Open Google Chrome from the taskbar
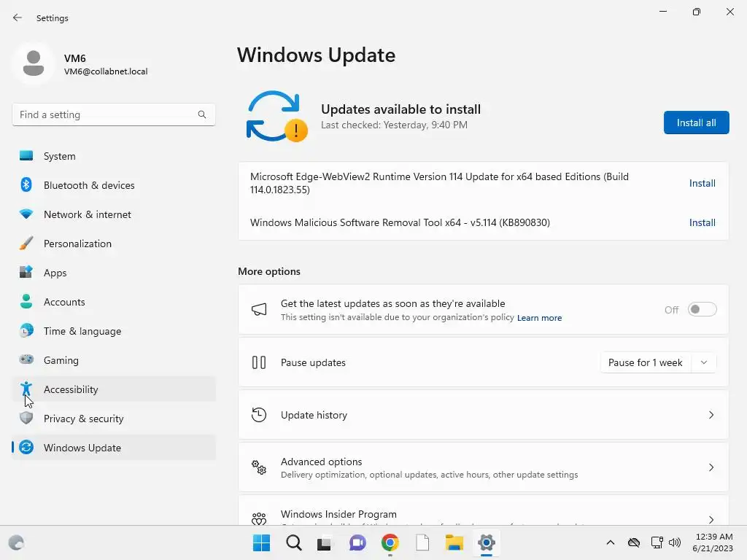 point(390,542)
